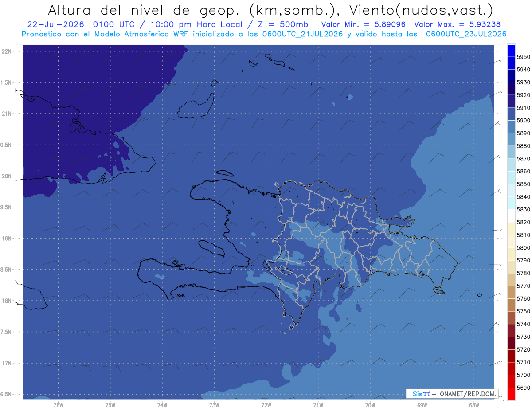Click the '73W' longitude label

(x=214, y=405)
